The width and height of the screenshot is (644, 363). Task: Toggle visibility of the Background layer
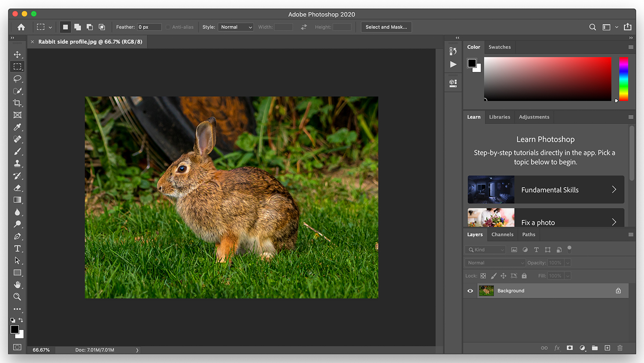pyautogui.click(x=470, y=290)
